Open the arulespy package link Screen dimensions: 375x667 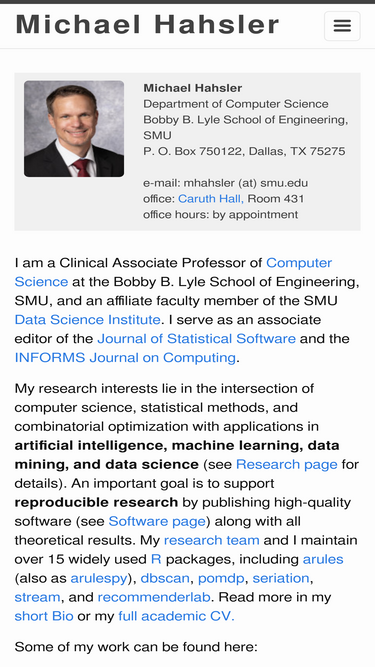tap(99, 578)
